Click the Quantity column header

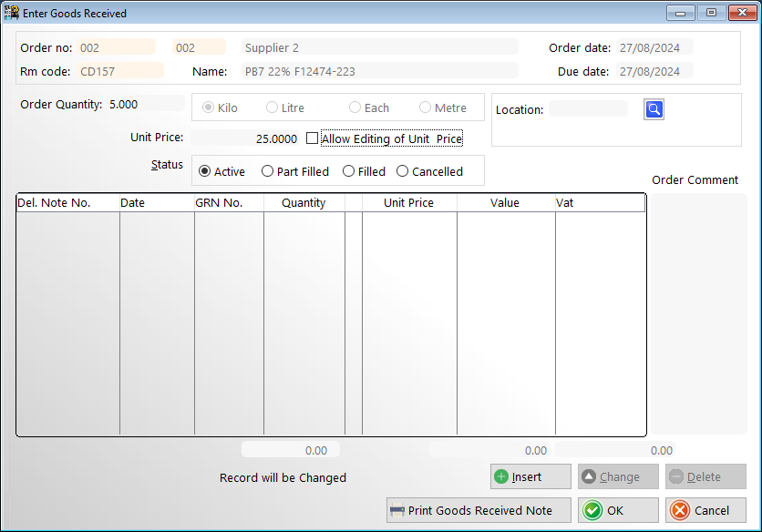(x=304, y=203)
